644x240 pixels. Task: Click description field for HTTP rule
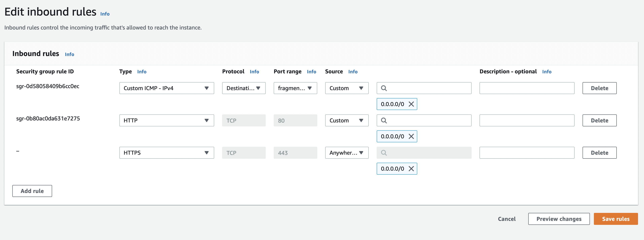(x=526, y=121)
